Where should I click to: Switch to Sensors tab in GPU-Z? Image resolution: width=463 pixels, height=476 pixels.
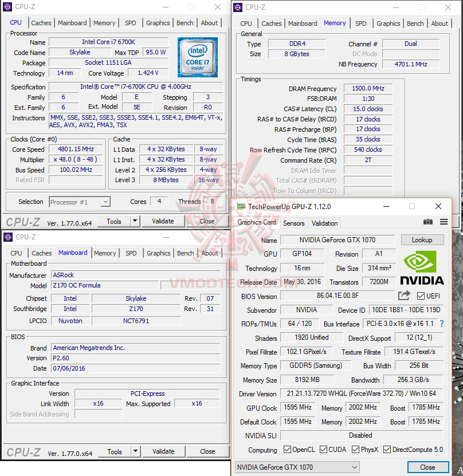click(293, 223)
